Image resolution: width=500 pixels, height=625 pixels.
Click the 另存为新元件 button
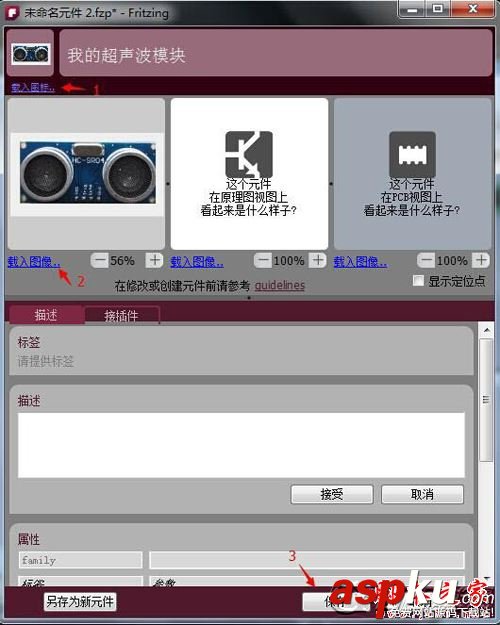click(80, 601)
